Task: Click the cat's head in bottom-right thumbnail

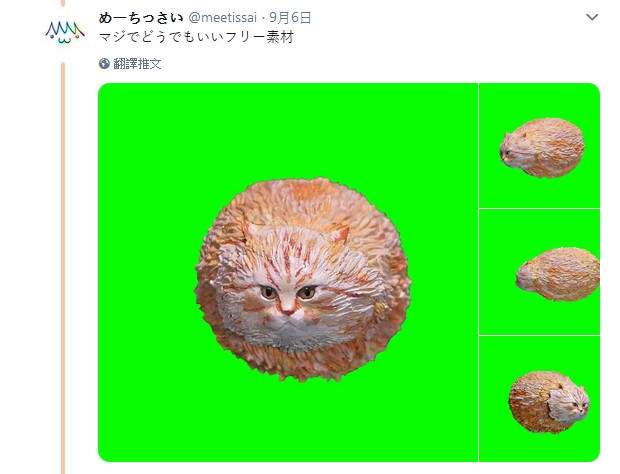Action: pyautogui.click(x=569, y=404)
